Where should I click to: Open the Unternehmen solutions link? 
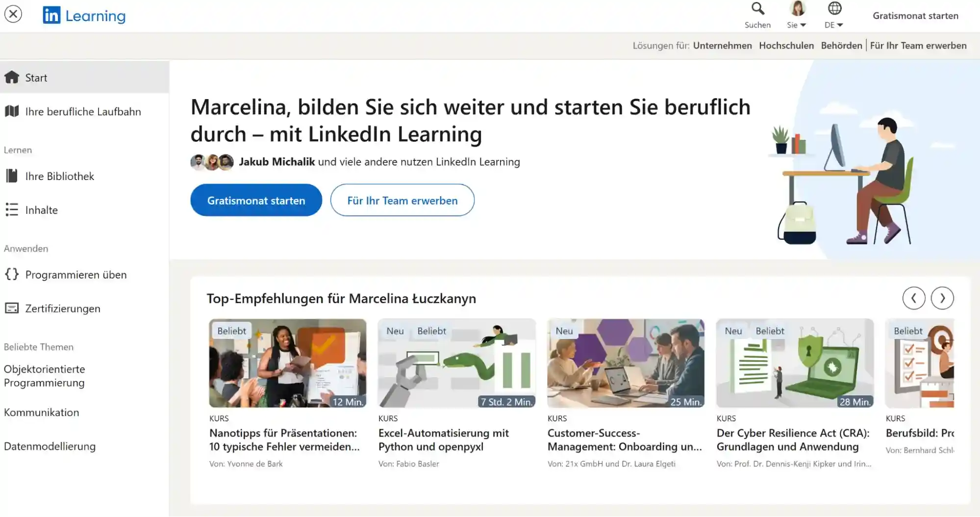tap(722, 46)
